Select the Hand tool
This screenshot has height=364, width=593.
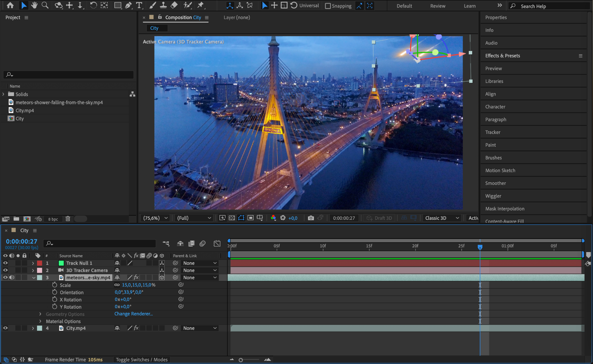(x=34, y=5)
